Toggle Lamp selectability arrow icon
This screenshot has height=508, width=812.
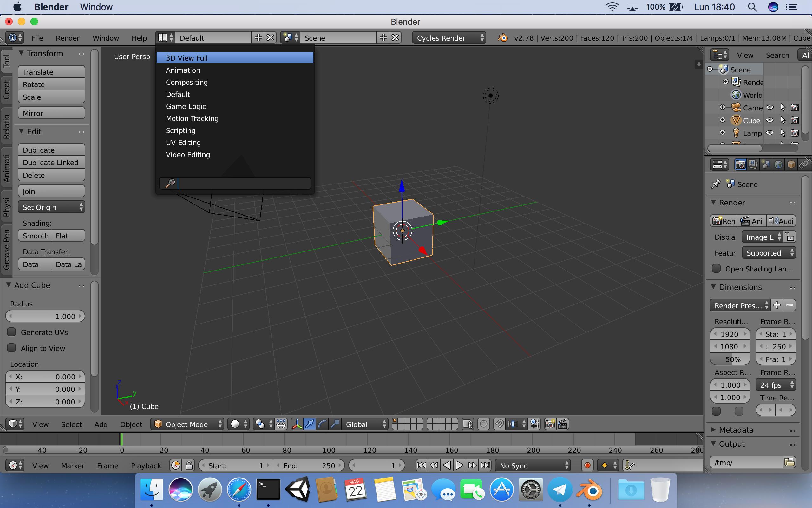point(783,133)
